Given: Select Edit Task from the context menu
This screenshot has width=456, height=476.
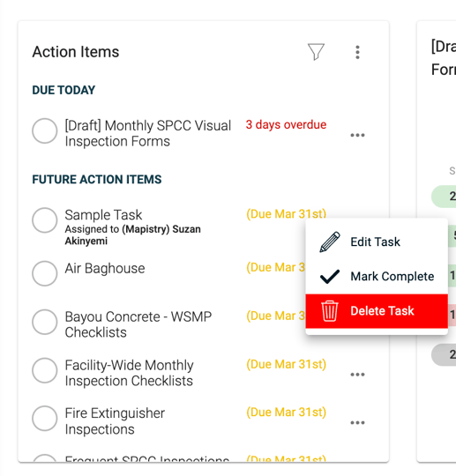Looking at the screenshot, I should 377,242.
